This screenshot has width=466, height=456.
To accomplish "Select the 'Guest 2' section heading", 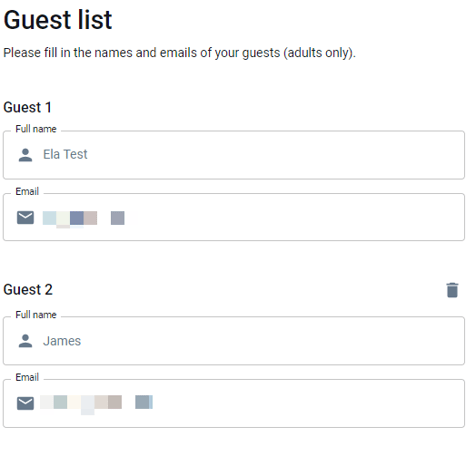I will click(28, 289).
